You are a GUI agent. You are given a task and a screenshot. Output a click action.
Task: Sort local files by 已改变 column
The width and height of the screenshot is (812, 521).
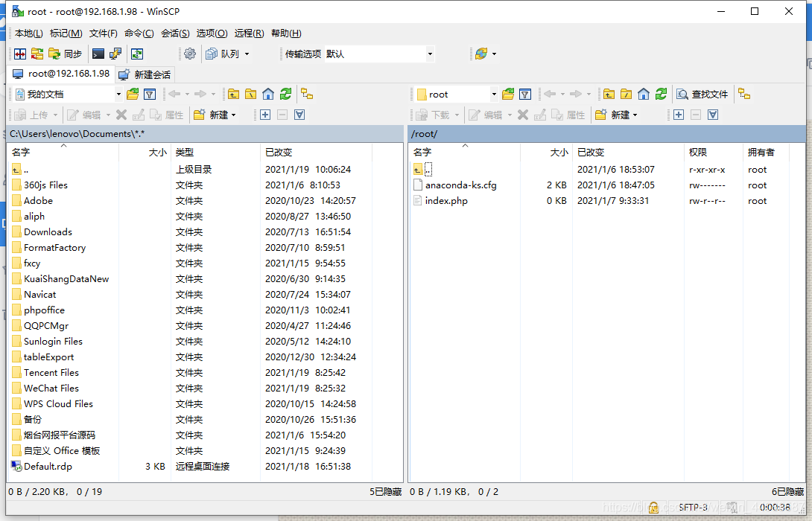pos(316,152)
